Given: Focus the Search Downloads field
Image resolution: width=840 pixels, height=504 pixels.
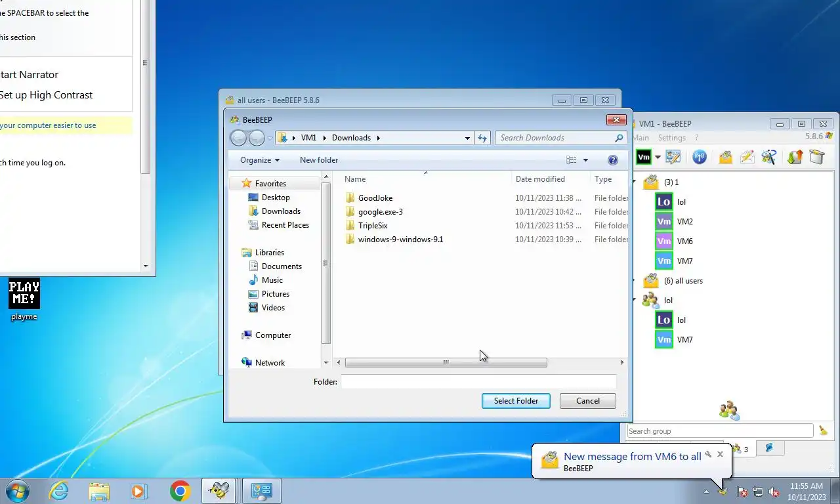Looking at the screenshot, I should tap(560, 138).
